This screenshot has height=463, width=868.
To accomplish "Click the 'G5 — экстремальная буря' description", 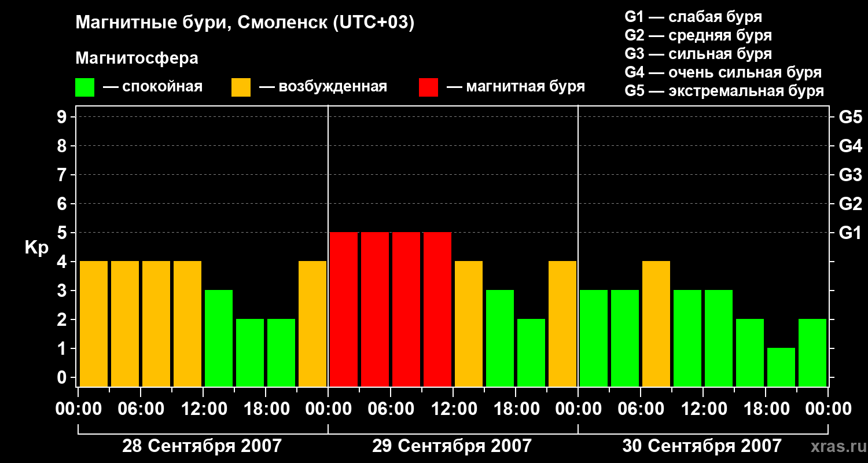I will click(x=724, y=91).
